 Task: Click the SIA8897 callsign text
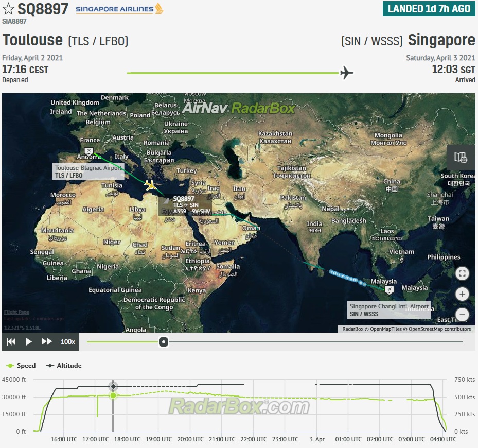pos(14,21)
